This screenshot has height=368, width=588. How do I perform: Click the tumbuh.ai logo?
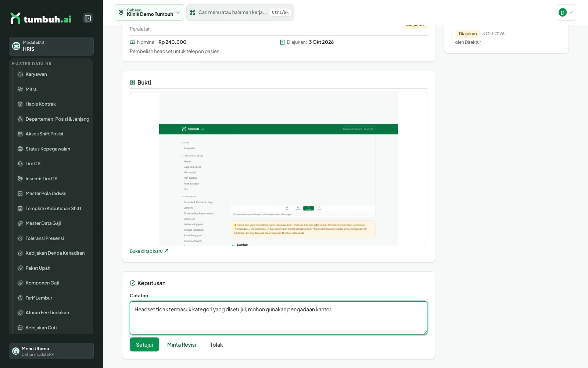tap(41, 18)
